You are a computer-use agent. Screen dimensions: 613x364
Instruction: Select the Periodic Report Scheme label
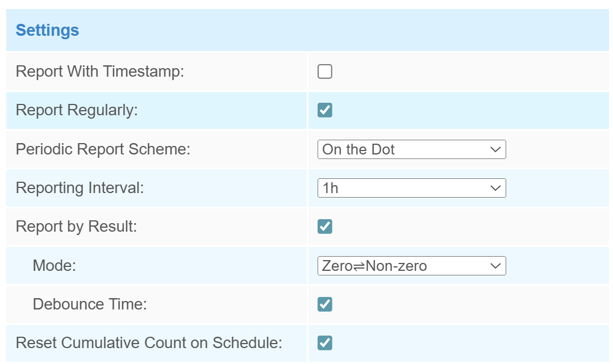(103, 149)
